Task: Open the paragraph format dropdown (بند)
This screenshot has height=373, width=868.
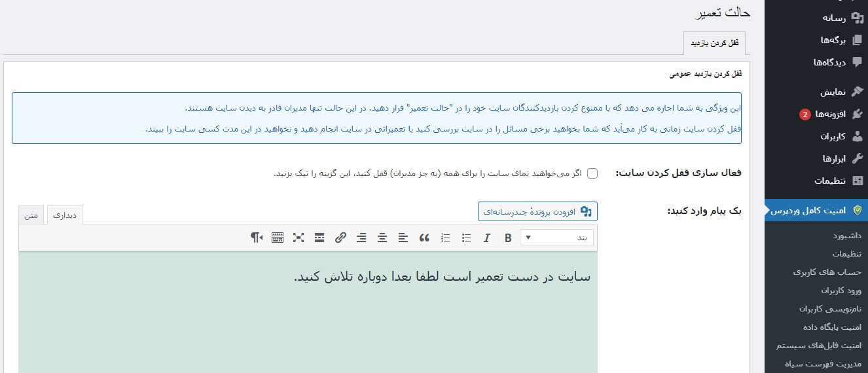Action: (x=557, y=238)
